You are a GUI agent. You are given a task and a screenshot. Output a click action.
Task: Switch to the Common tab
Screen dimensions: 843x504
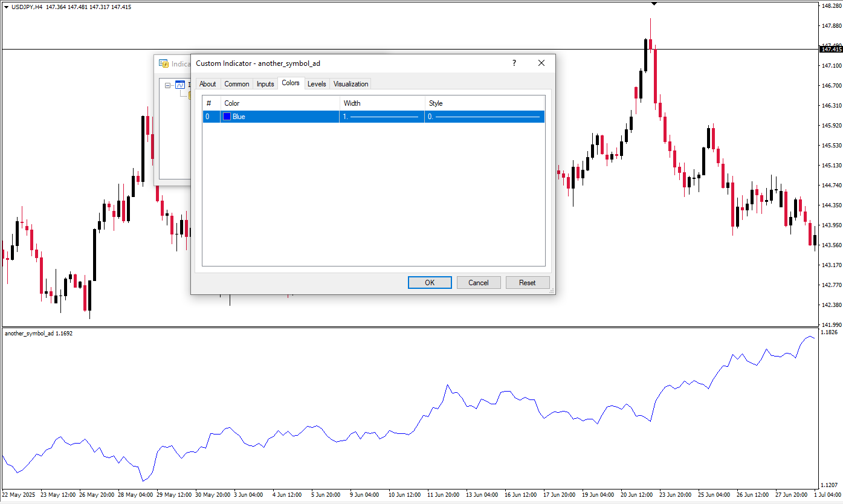[236, 84]
